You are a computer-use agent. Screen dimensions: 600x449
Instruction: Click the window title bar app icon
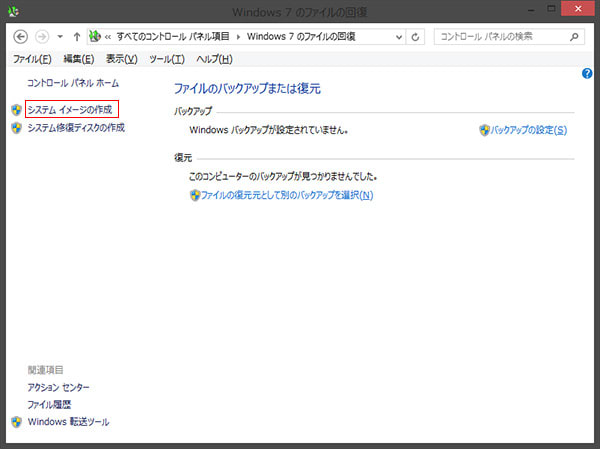[x=13, y=11]
